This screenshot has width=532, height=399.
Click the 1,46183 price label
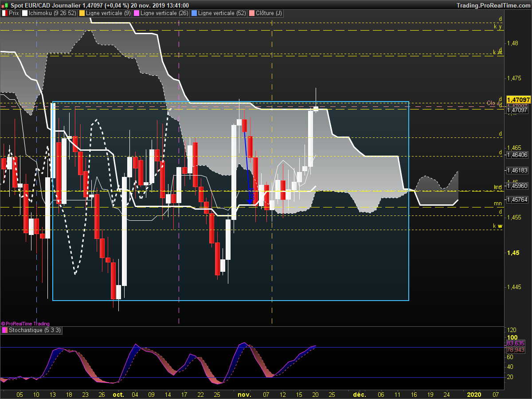(517, 170)
